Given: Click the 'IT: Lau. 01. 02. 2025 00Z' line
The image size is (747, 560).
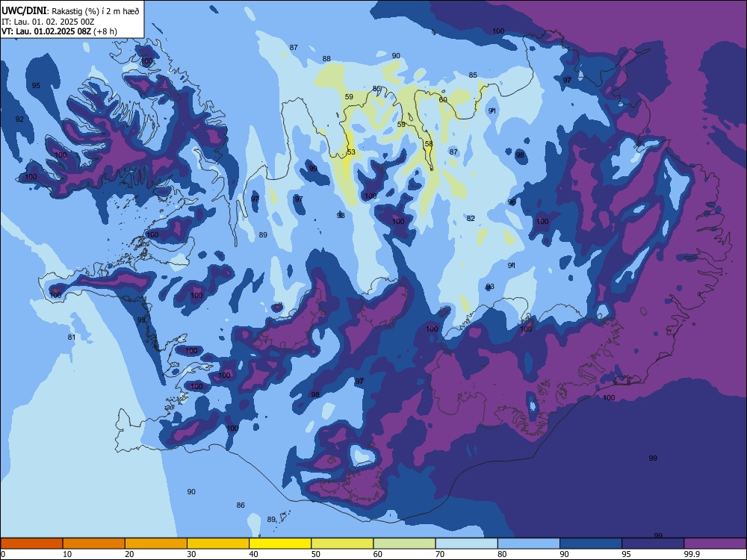Looking at the screenshot, I should (x=48, y=22).
